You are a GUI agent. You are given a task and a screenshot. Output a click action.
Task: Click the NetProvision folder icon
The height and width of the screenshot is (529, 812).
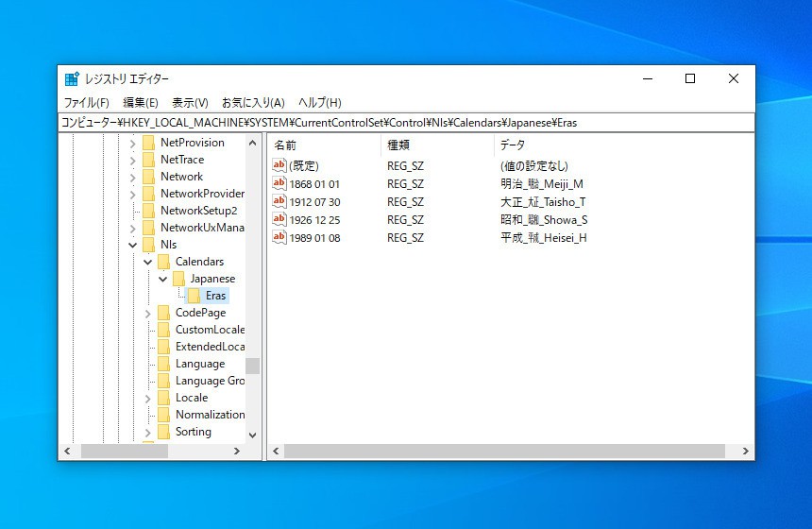coord(148,143)
